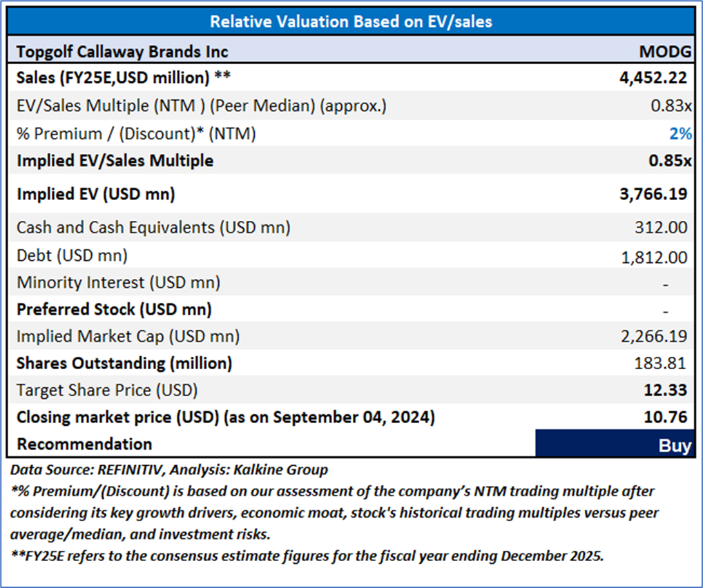Image resolution: width=703 pixels, height=588 pixels.
Task: Click the closing price value '10.76'
Action: (x=665, y=418)
